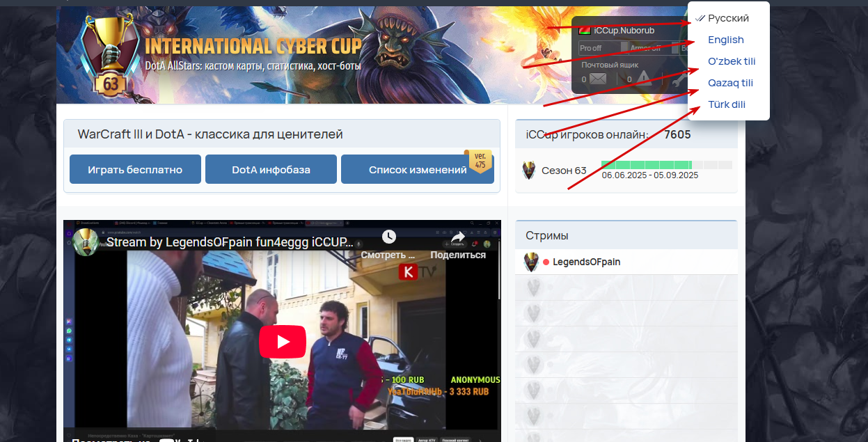Open the wrench settings icon
The image size is (868, 442).
(679, 79)
